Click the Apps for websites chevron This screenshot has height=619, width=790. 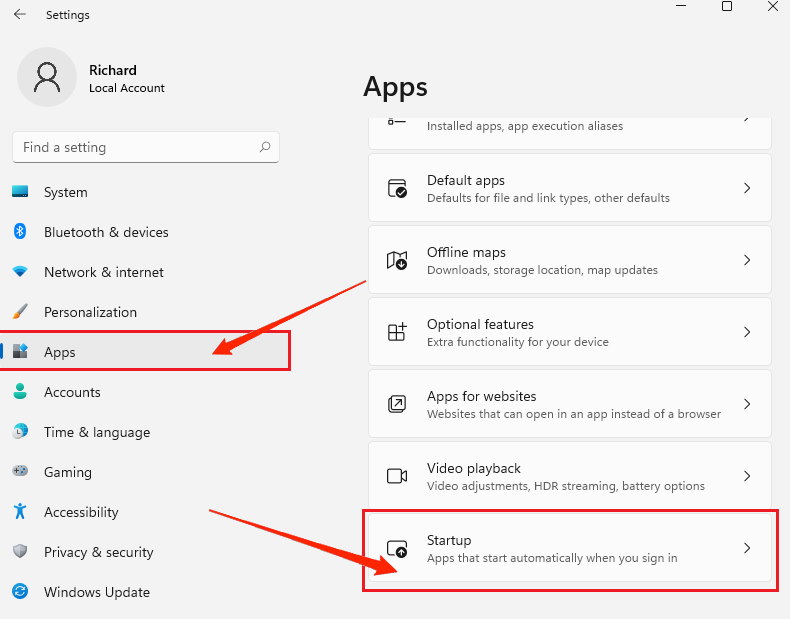click(x=746, y=404)
